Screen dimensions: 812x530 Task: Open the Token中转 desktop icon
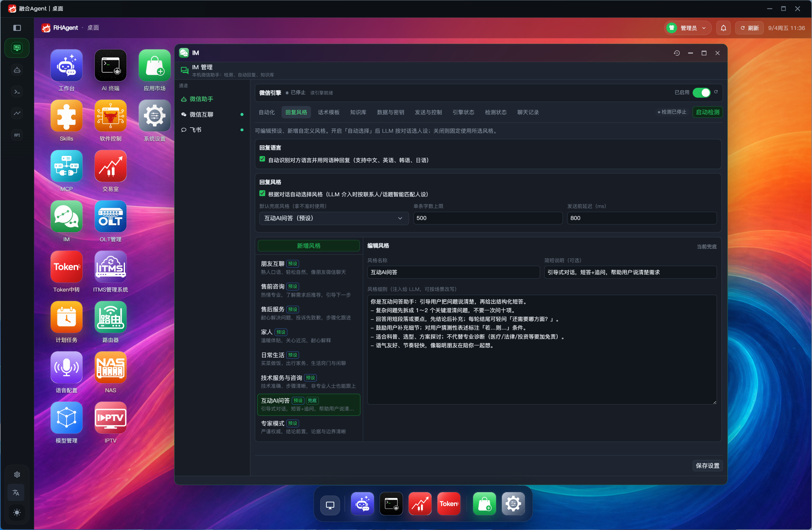click(66, 267)
